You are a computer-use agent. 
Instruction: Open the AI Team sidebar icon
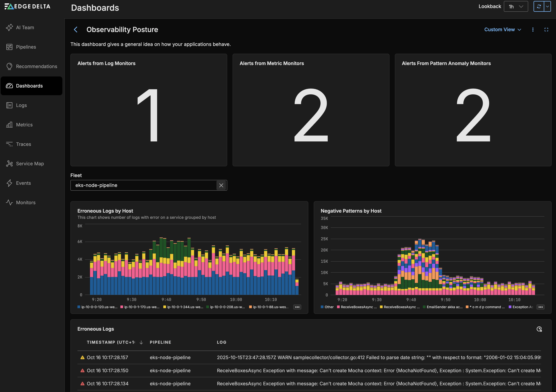[9, 27]
